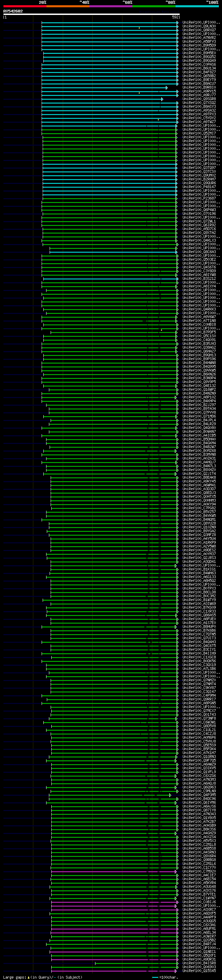Select the UniRef100_A9SA32 label
Image resolution: width=222 pixels, height=980 pixels.
(199, 111)
